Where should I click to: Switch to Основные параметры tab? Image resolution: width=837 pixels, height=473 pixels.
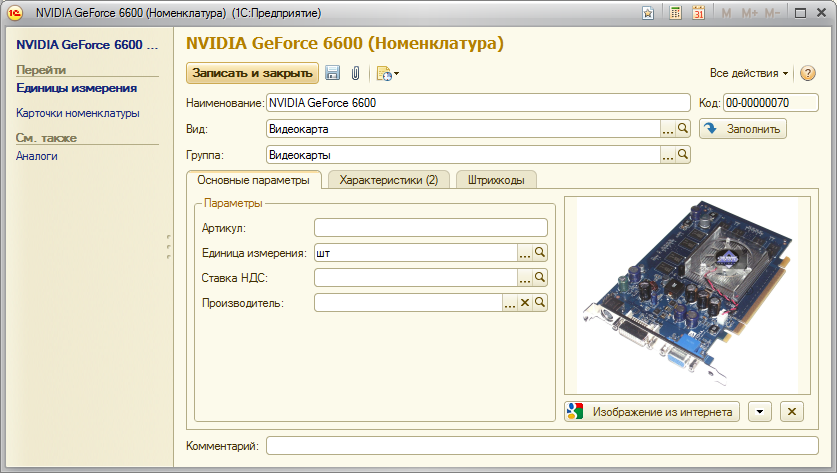click(x=254, y=180)
